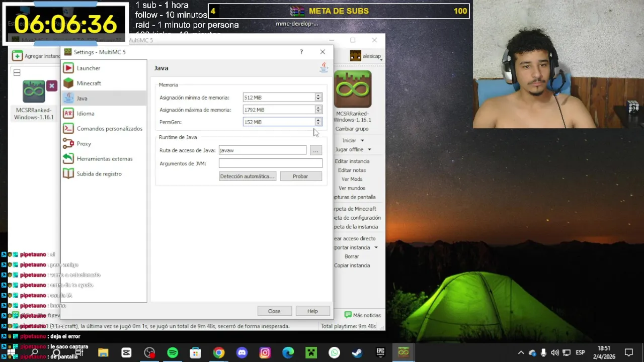Screen dimensions: 644x362
Task: Open Minecraft settings page in sidebar
Action: point(104,83)
